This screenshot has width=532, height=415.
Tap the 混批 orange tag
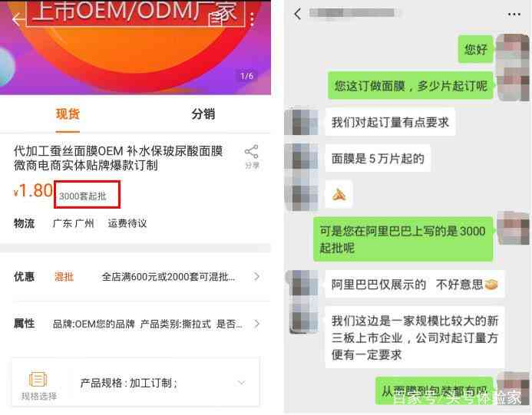tap(64, 277)
